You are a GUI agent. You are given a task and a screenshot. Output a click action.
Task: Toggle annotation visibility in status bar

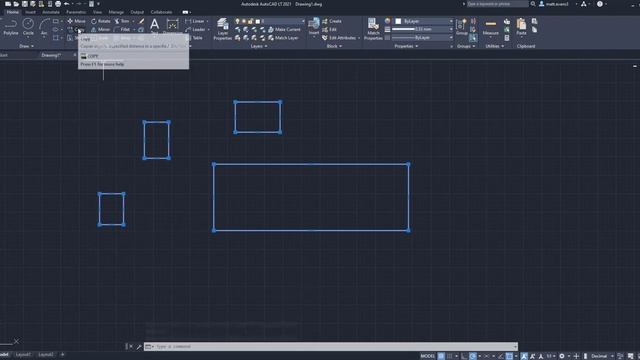pyautogui.click(x=524, y=356)
